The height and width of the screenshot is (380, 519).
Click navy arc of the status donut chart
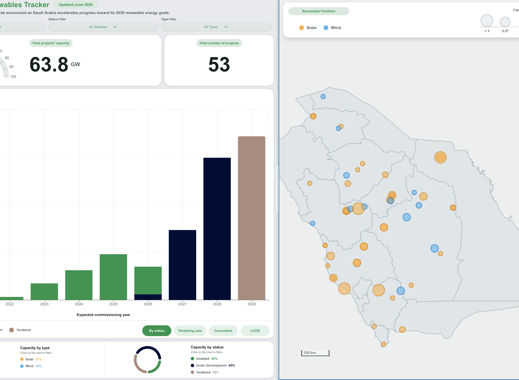pyautogui.click(x=149, y=349)
